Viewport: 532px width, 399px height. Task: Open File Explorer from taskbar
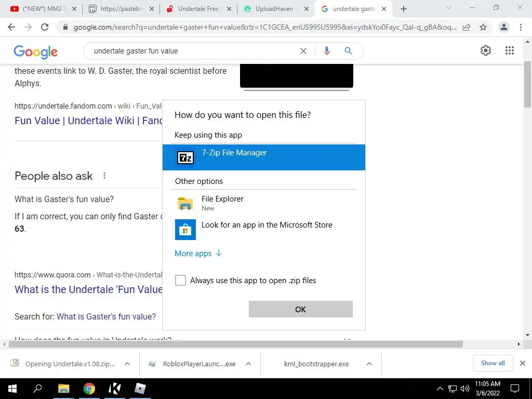[x=63, y=389]
